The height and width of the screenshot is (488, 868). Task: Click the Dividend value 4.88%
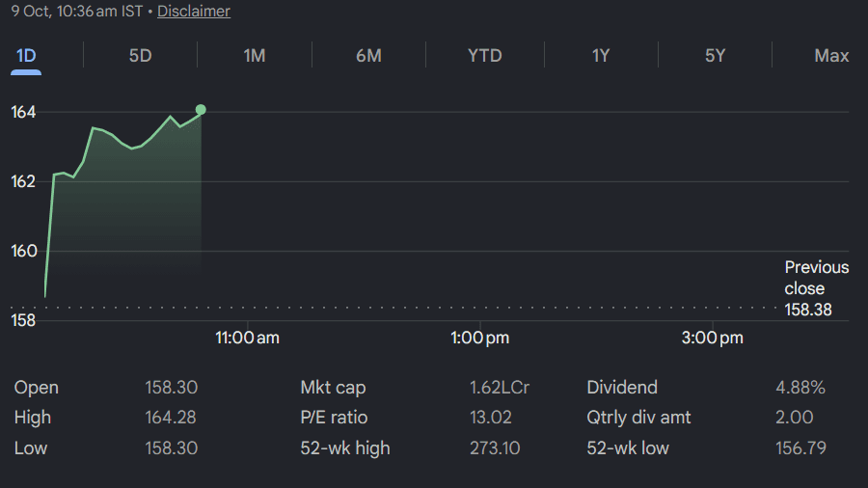(800, 388)
